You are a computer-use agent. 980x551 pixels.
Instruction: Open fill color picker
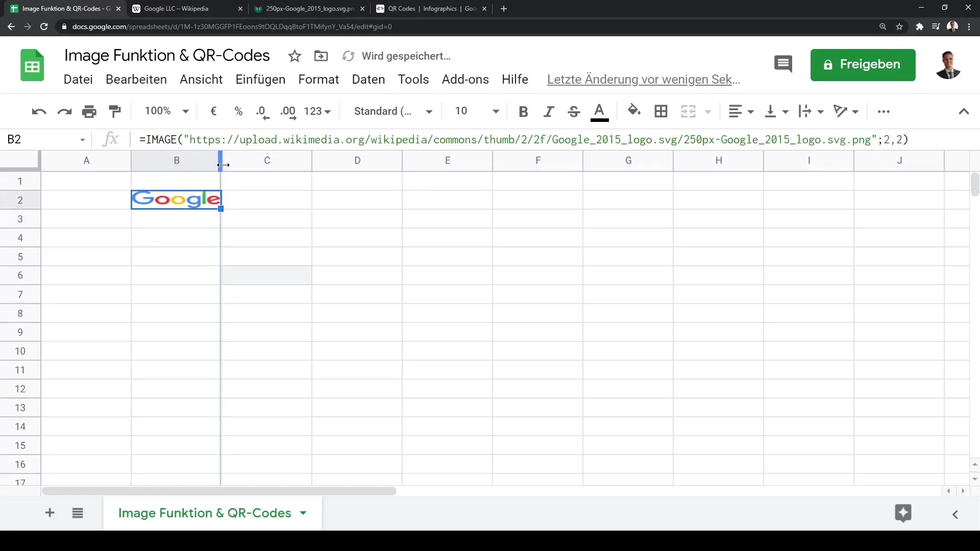(634, 111)
